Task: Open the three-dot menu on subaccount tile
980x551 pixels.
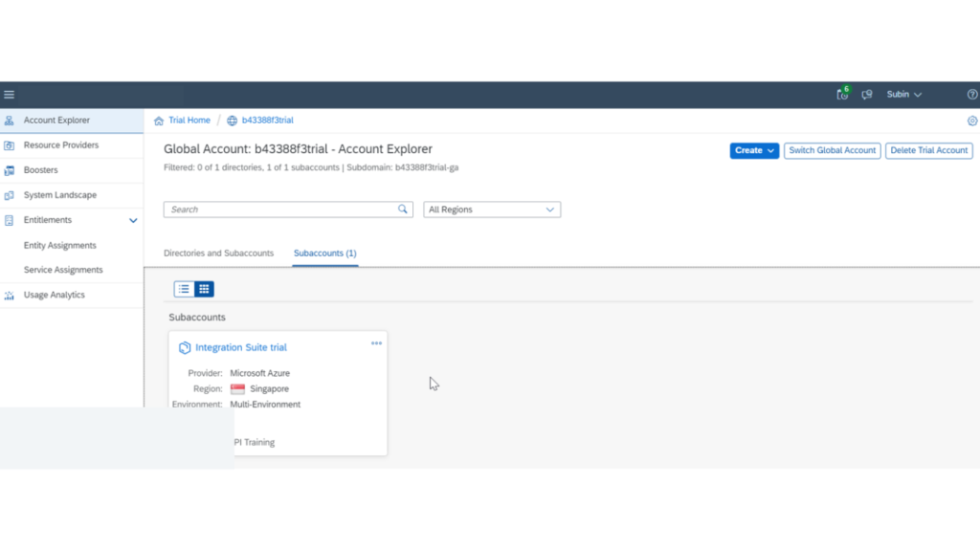Action: point(376,343)
